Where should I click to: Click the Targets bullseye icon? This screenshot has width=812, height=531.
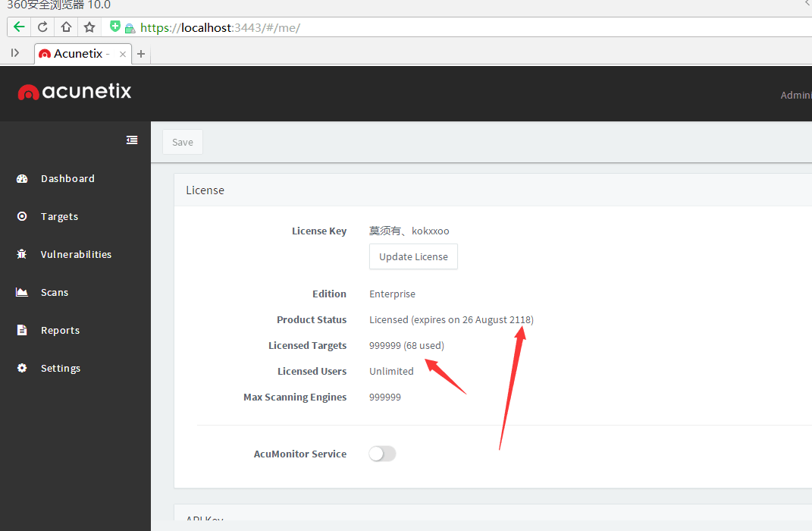click(22, 216)
